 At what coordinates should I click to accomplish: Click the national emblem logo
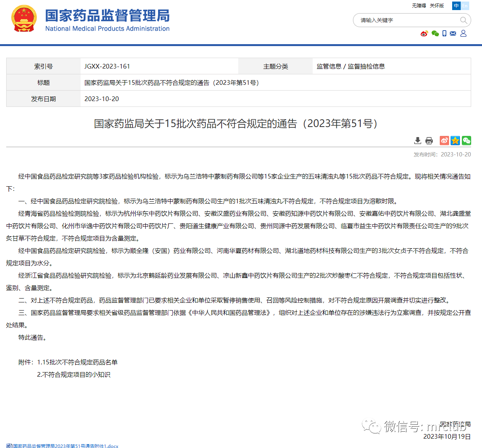(x=24, y=18)
